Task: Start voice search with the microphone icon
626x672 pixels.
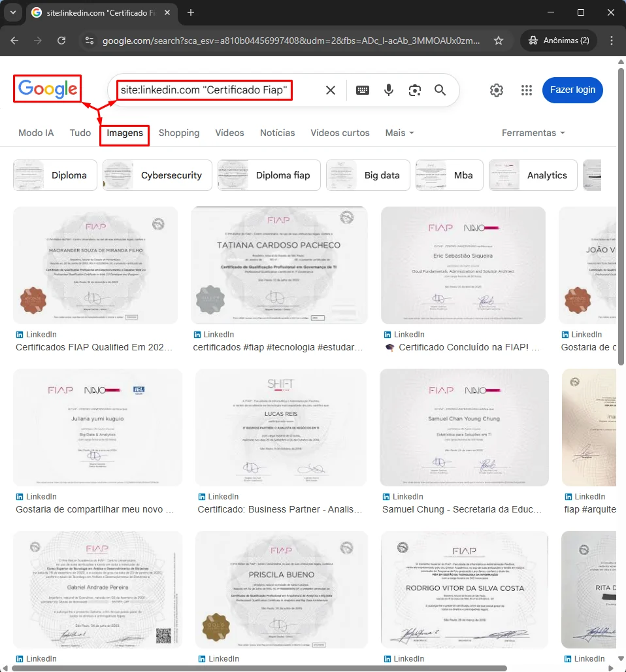Action: tap(389, 90)
